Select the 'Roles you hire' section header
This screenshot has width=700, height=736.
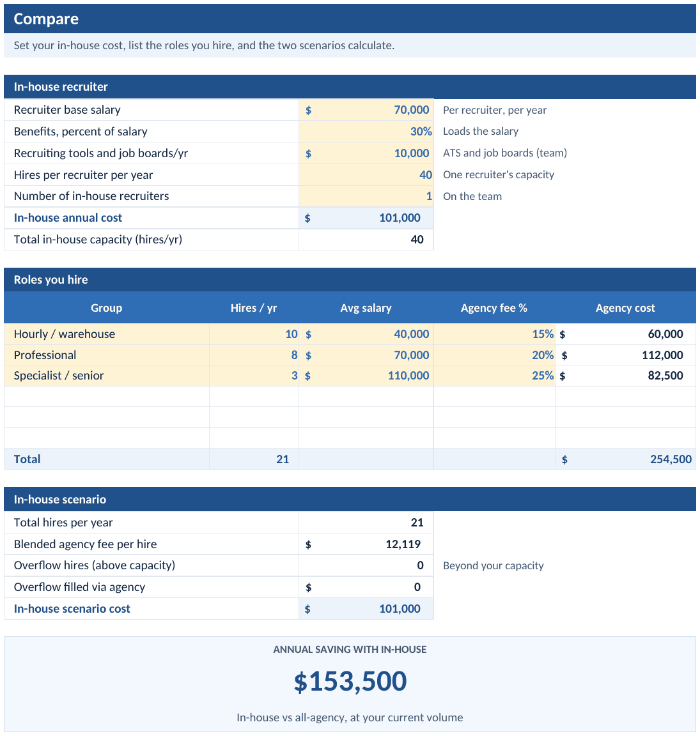click(350, 280)
